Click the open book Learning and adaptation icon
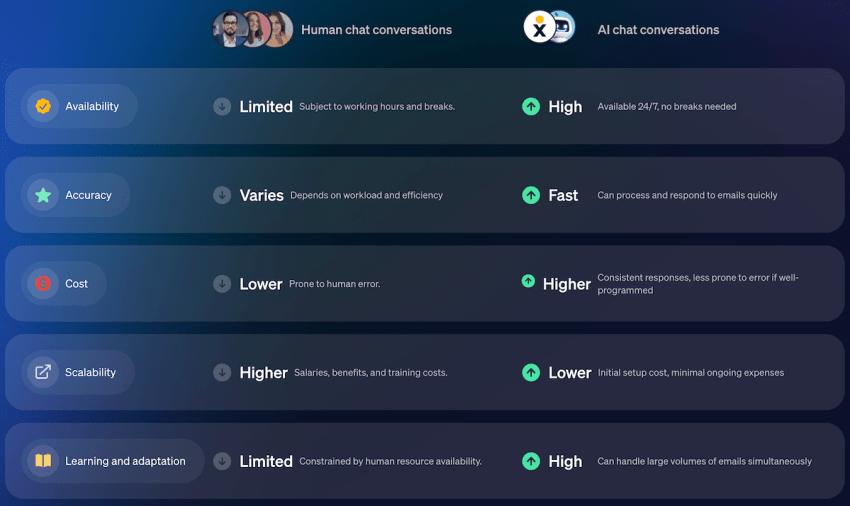The image size is (850, 506). tap(43, 461)
